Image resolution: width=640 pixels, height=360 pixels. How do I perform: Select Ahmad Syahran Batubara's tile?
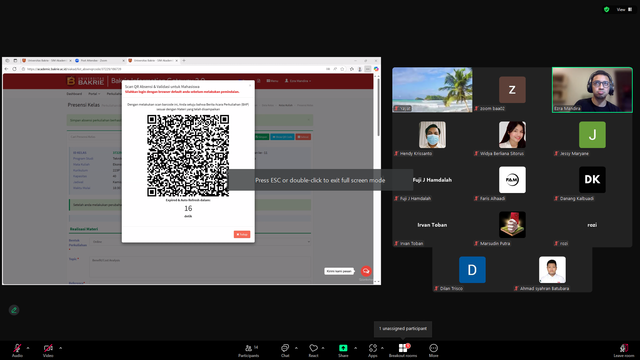(552, 270)
